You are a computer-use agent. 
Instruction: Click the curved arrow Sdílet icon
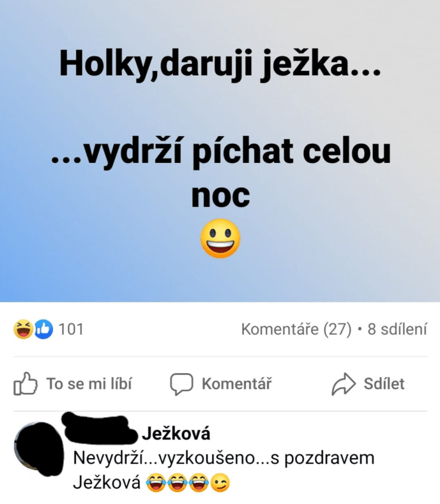point(344,384)
